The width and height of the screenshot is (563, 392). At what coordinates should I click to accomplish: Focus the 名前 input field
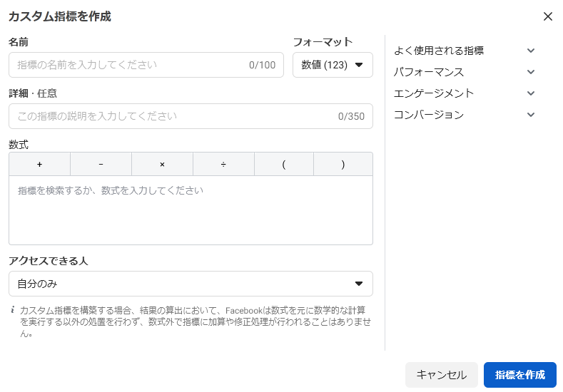(x=128, y=65)
